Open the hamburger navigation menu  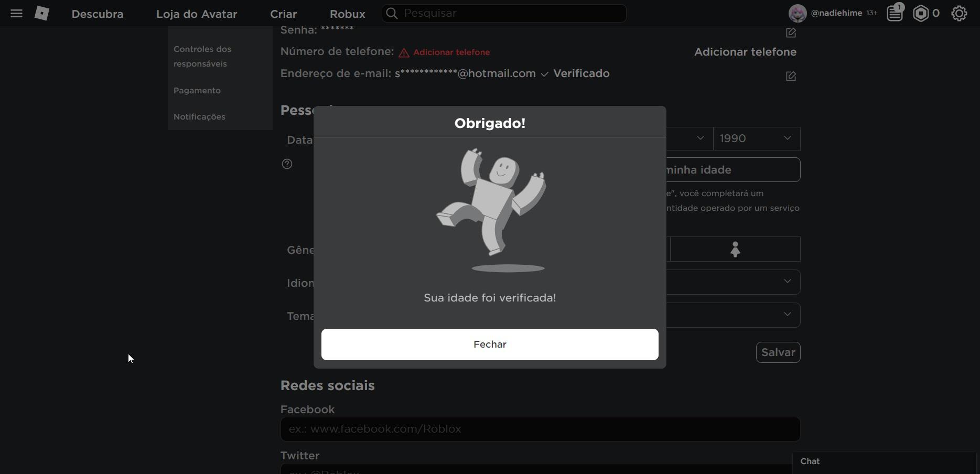[16, 14]
